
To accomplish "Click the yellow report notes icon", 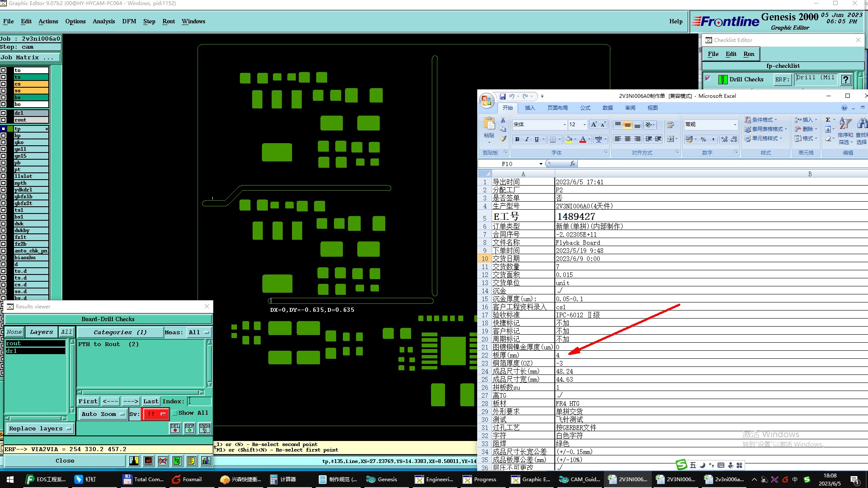I will pos(192,461).
